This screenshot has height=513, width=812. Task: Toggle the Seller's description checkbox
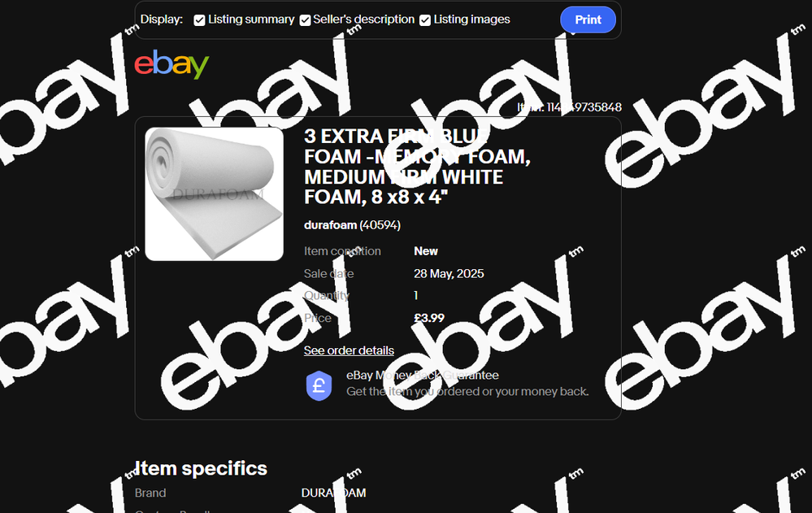[305, 20]
